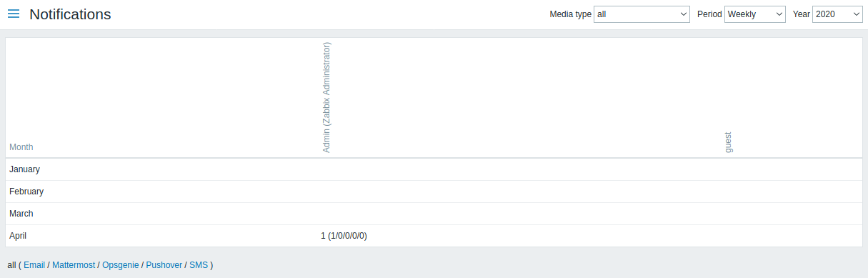The image size is (868, 278).
Task: Click the Period label
Action: click(709, 14)
